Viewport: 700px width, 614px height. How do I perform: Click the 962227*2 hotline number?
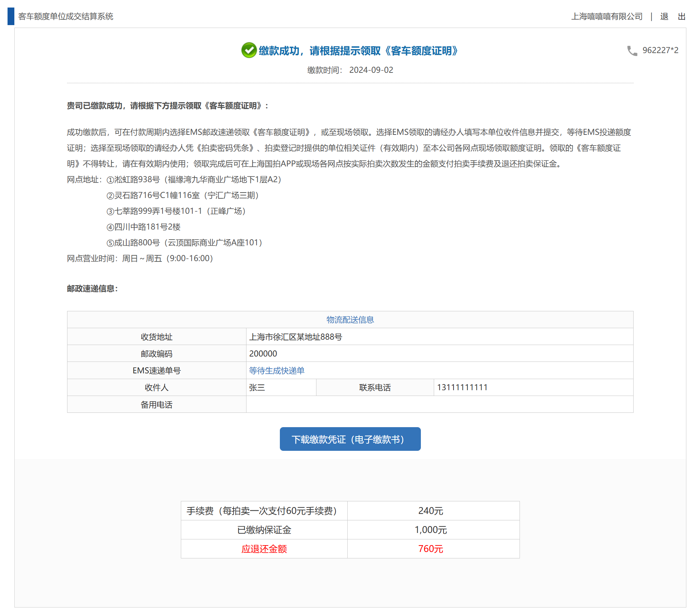660,50
